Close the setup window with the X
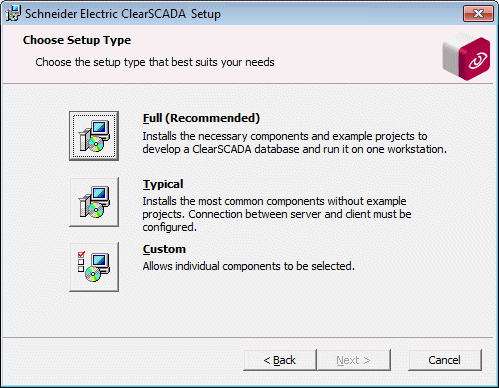The height and width of the screenshot is (388, 499). pyautogui.click(x=478, y=14)
